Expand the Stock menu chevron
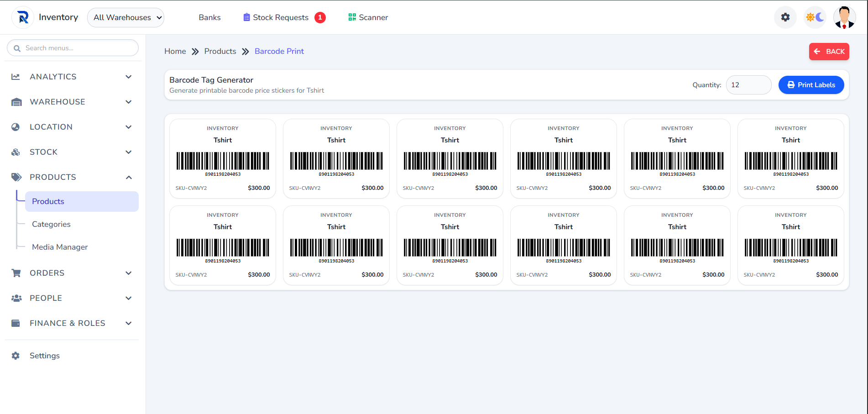Screen dimensions: 868x414 click(129, 152)
